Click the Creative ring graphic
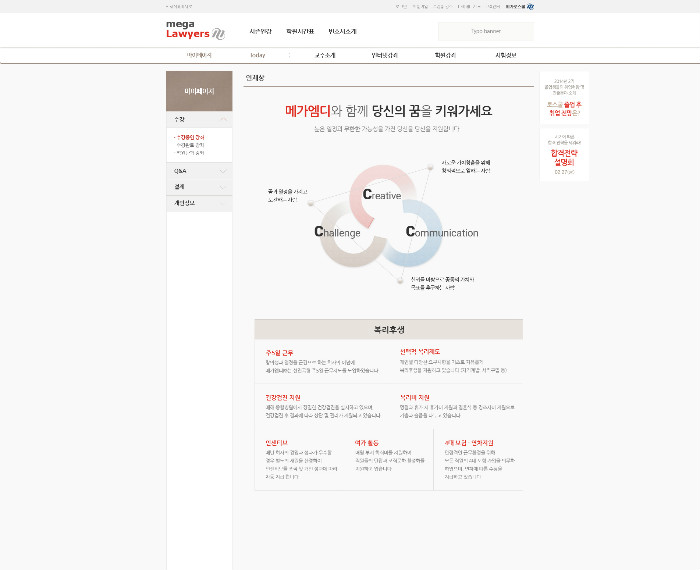The image size is (700, 570). coord(383,195)
